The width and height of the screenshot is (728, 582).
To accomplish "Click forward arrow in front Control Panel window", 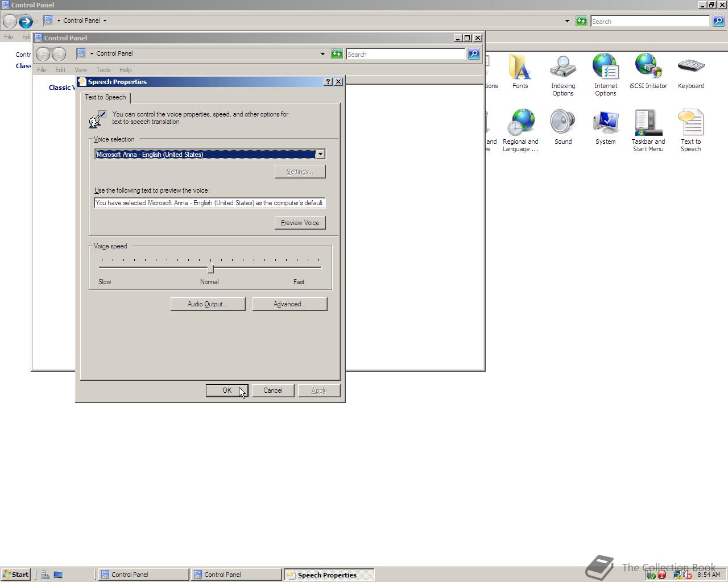I will pos(59,54).
